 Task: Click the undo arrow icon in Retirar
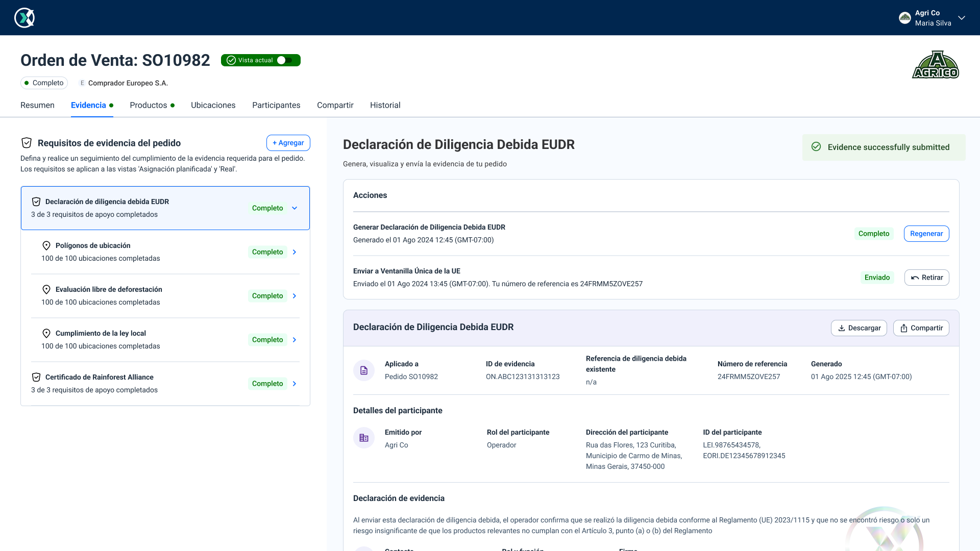coord(915,278)
